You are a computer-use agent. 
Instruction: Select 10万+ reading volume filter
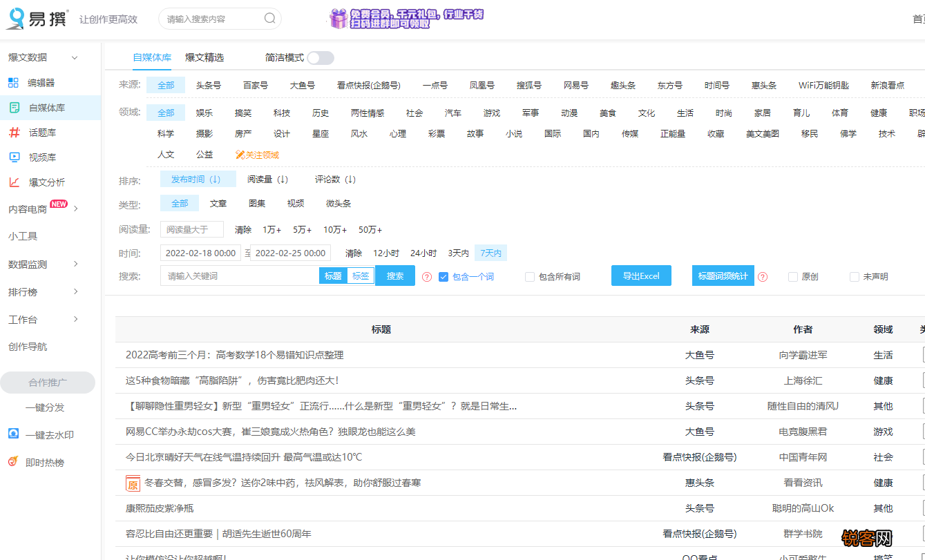point(335,230)
